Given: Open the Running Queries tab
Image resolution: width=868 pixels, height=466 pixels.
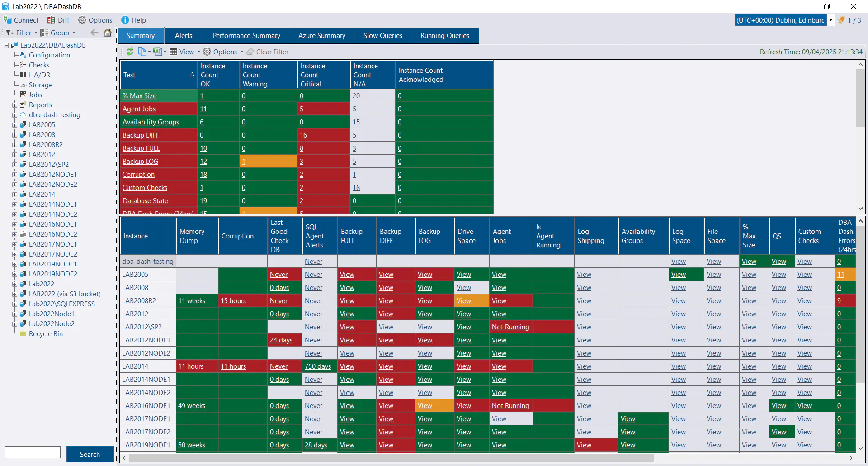Looking at the screenshot, I should click(x=445, y=35).
